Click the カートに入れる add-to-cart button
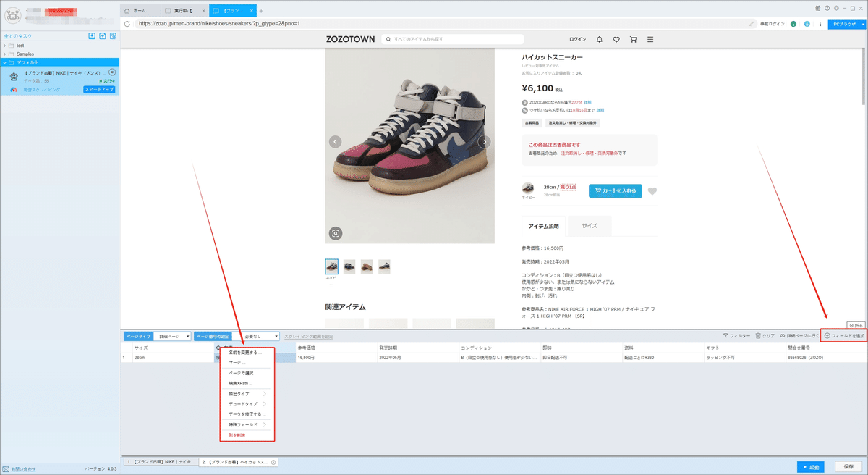 (616, 191)
